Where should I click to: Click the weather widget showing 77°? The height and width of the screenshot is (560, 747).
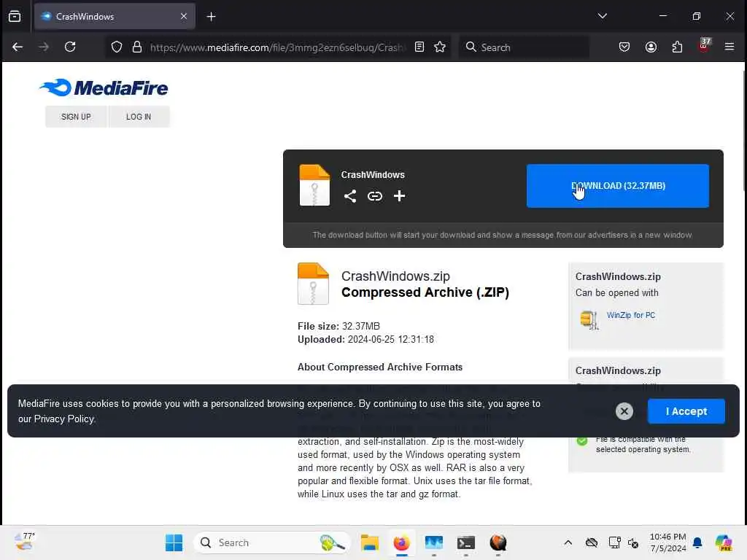click(25, 542)
